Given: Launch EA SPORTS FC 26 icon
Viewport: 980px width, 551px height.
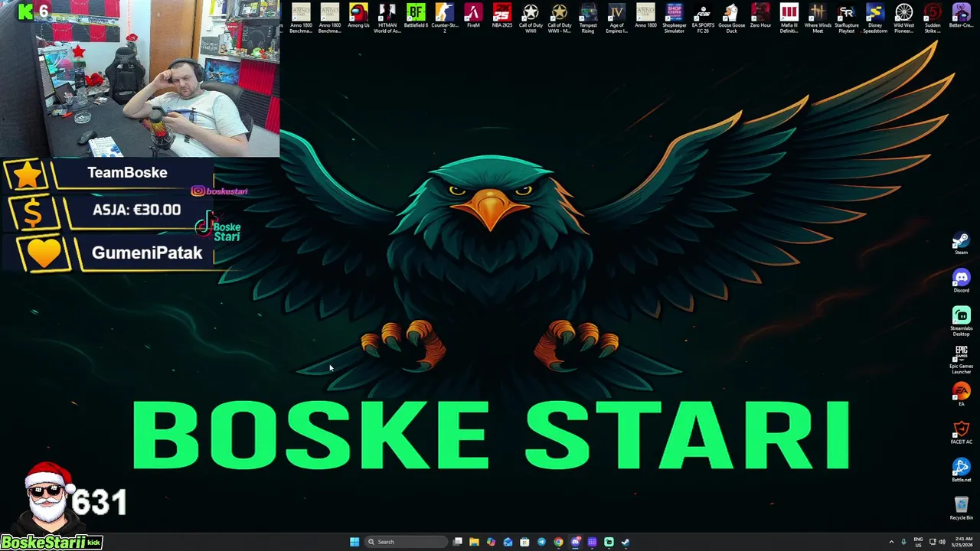Looking at the screenshot, I should 703,18.
